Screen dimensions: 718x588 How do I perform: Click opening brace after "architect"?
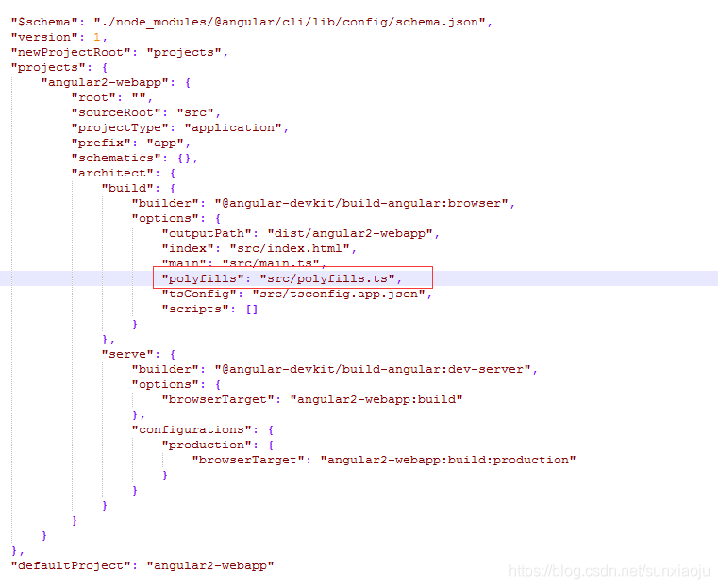pos(173,173)
